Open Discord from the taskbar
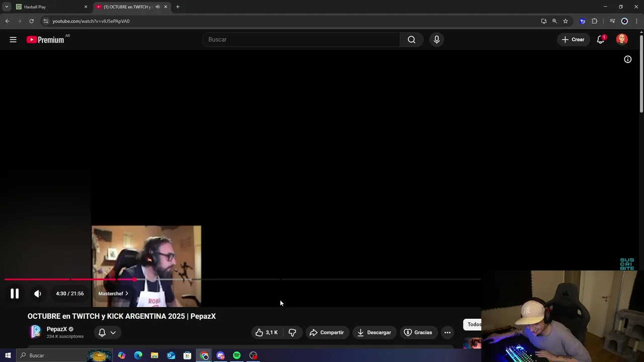The image size is (644, 362). [220, 355]
